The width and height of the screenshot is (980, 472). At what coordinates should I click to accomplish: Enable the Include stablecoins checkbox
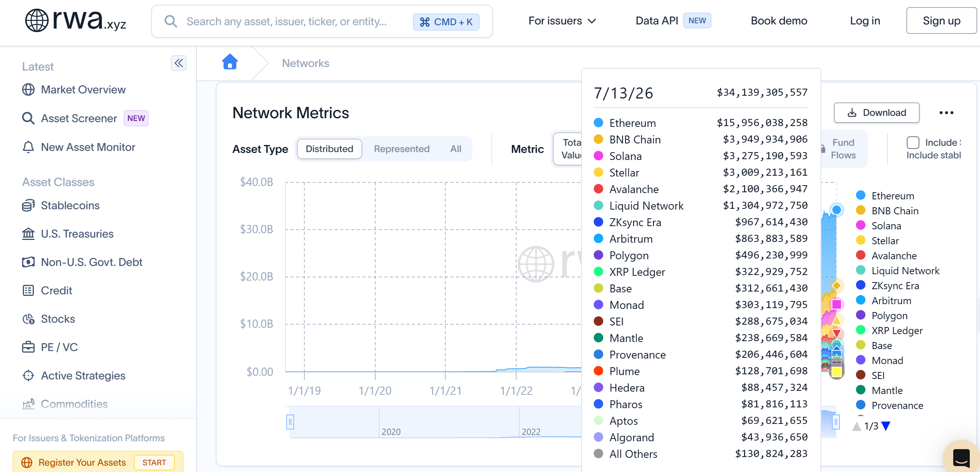913,143
